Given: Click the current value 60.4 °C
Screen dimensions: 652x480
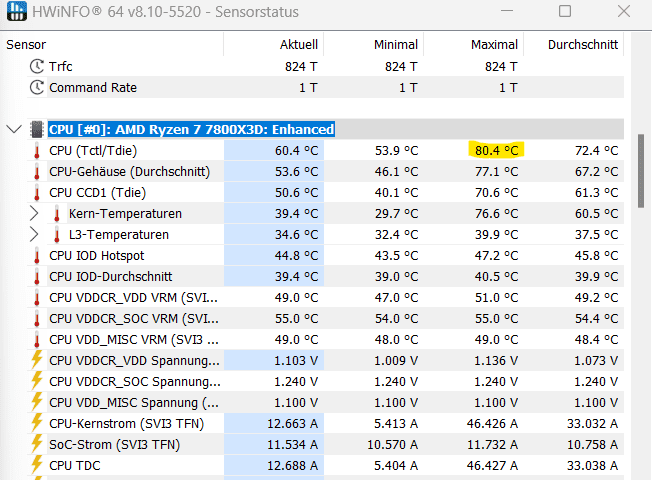Looking at the screenshot, I should 296,151.
